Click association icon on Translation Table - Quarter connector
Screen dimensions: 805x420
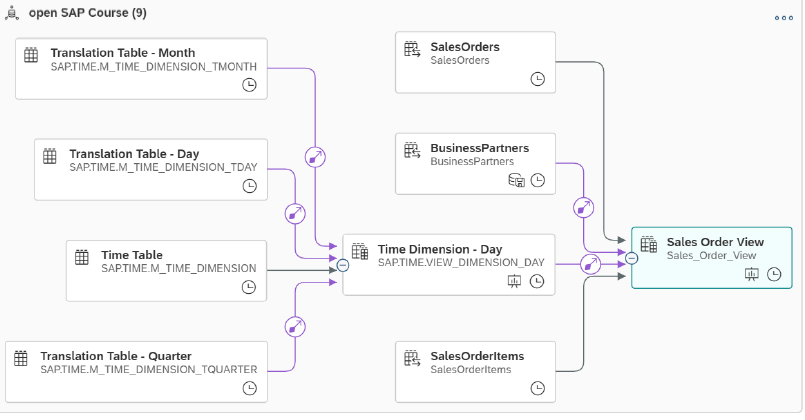295,327
